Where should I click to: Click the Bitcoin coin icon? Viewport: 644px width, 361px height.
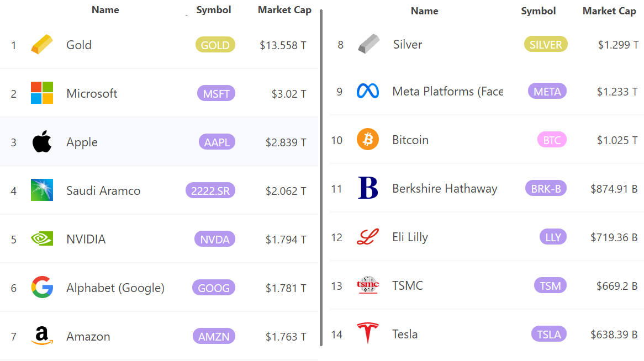368,140
